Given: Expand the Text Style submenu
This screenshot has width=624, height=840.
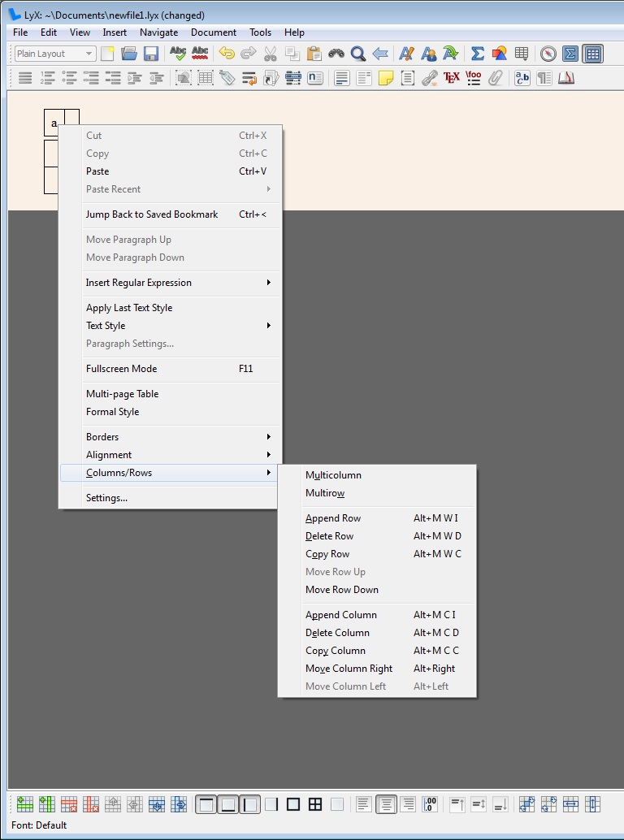Looking at the screenshot, I should pyautogui.click(x=170, y=326).
